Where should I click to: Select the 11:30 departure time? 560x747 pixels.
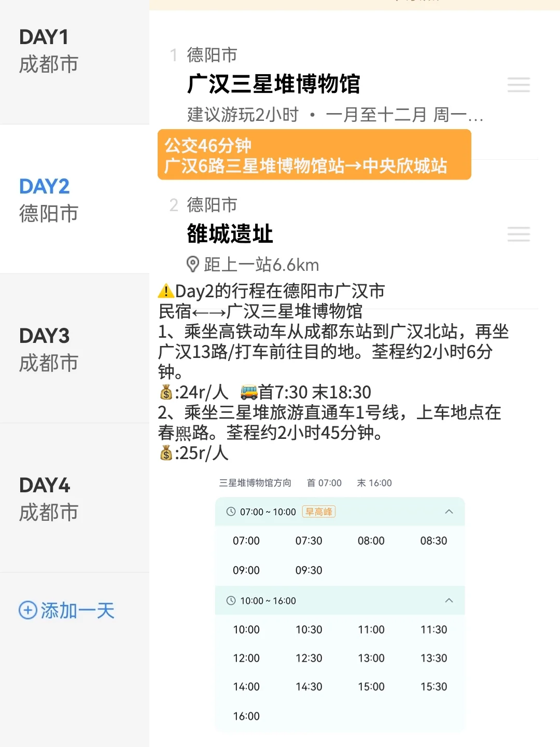click(434, 630)
